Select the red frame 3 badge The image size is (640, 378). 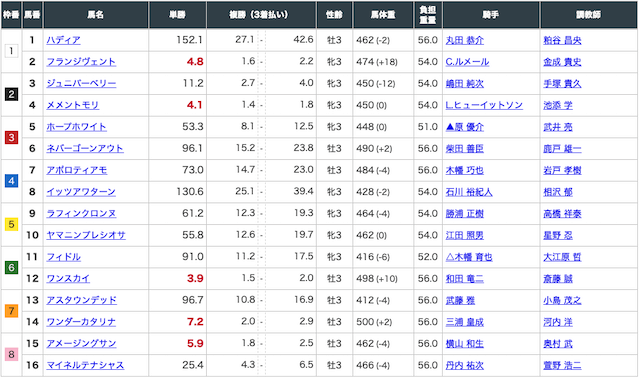click(11, 138)
